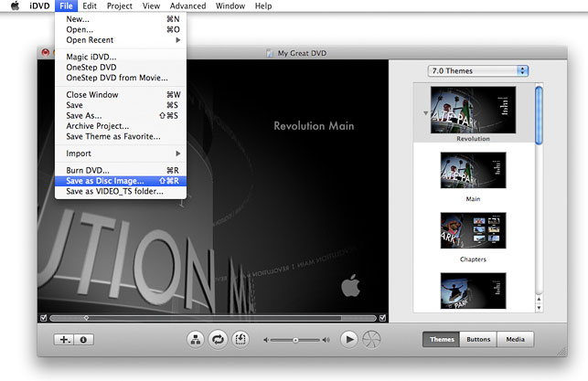
Task: Choose Open... from File menu
Action: [x=121, y=29]
